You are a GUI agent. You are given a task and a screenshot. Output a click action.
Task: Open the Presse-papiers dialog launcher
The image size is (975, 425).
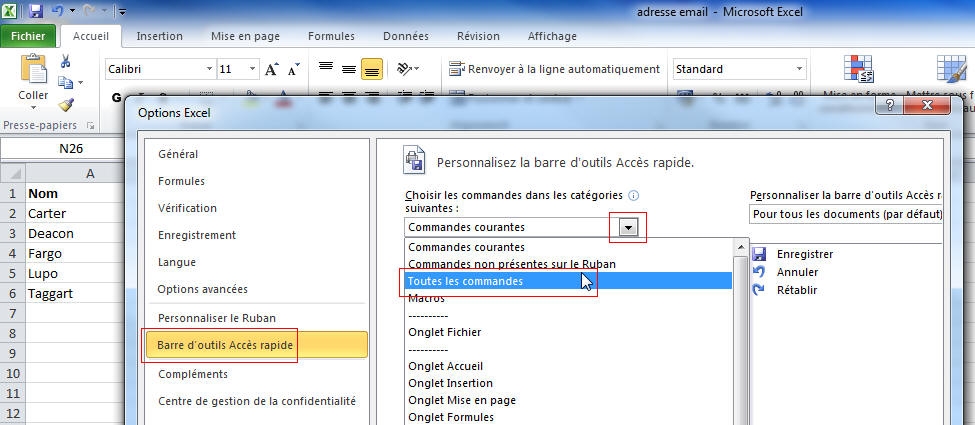(91, 126)
